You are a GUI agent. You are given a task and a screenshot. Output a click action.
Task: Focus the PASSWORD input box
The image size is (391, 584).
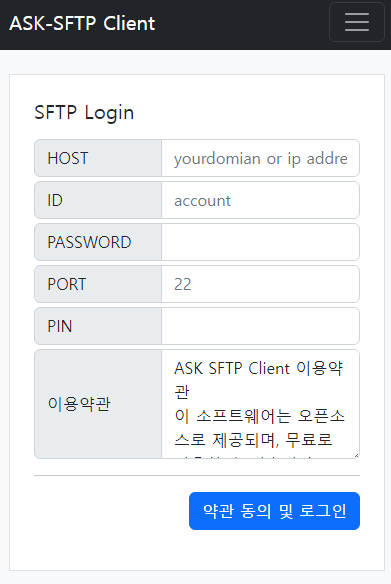coord(260,242)
